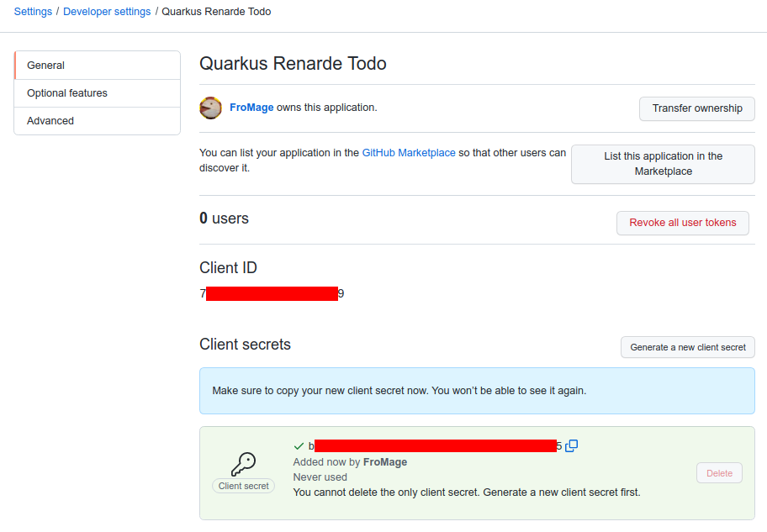Image resolution: width=767 pixels, height=532 pixels.
Task: Click Transfer ownership
Action: pyautogui.click(x=696, y=108)
